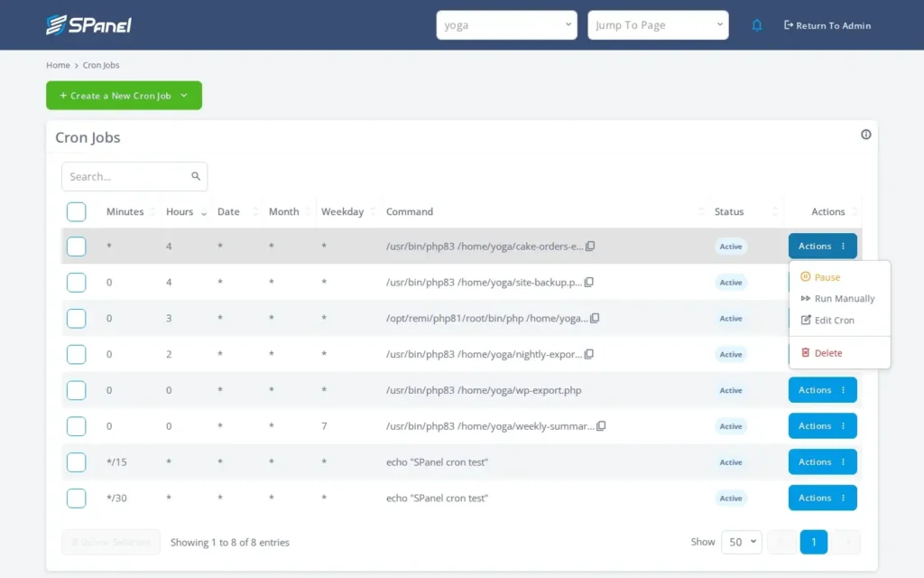
Task: Sort by the Hours column arrow
Action: coord(204,211)
